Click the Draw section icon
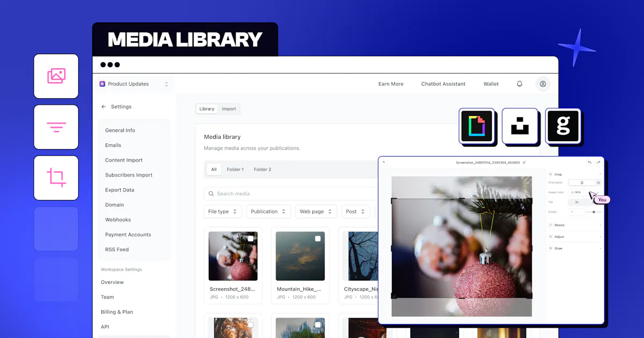 coord(551,248)
